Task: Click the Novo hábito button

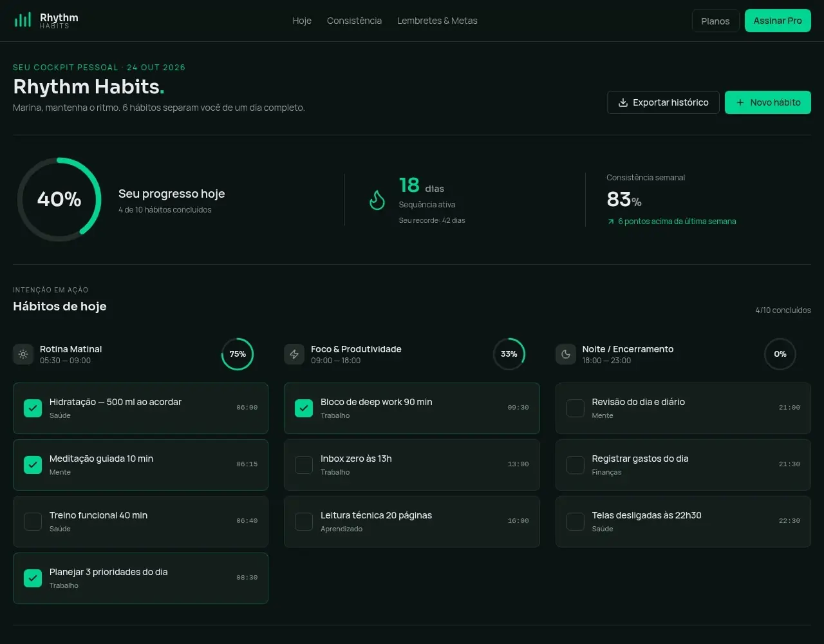Action: tap(768, 102)
